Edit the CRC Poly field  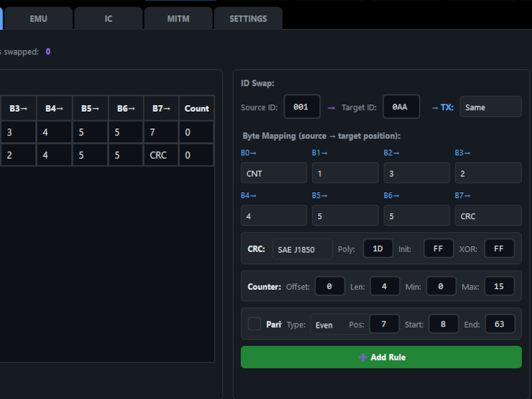point(378,249)
